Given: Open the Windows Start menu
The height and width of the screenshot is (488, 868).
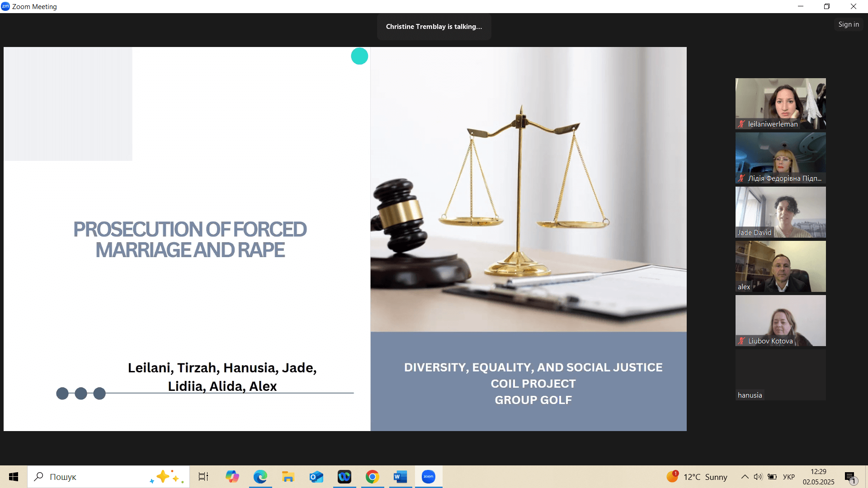Looking at the screenshot, I should 14,477.
